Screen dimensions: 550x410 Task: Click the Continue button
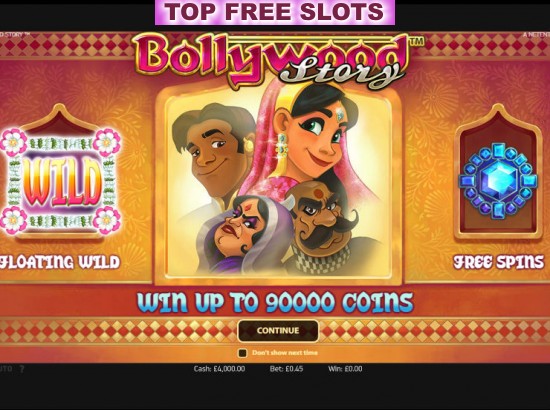pos(278,330)
